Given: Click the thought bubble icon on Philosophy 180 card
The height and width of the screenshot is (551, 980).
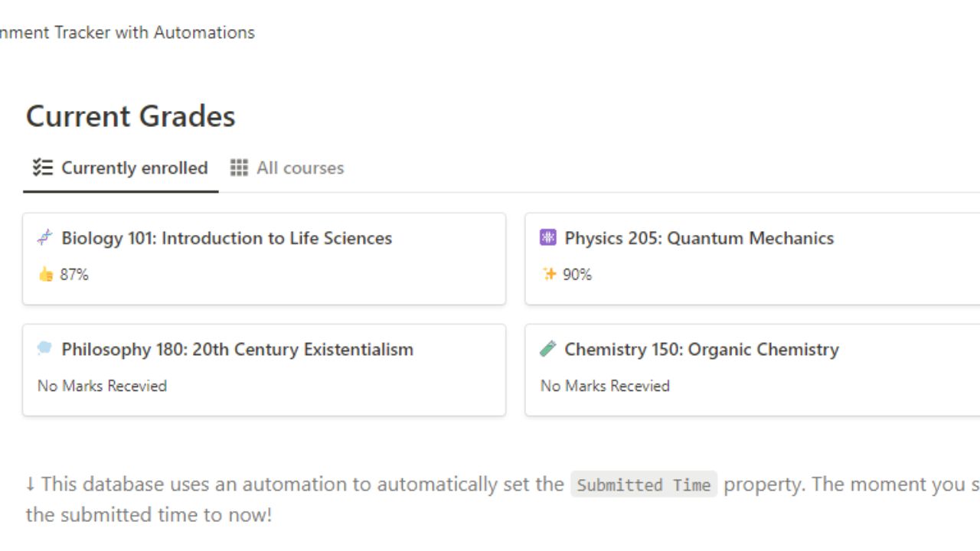Looking at the screenshot, I should click(x=45, y=349).
